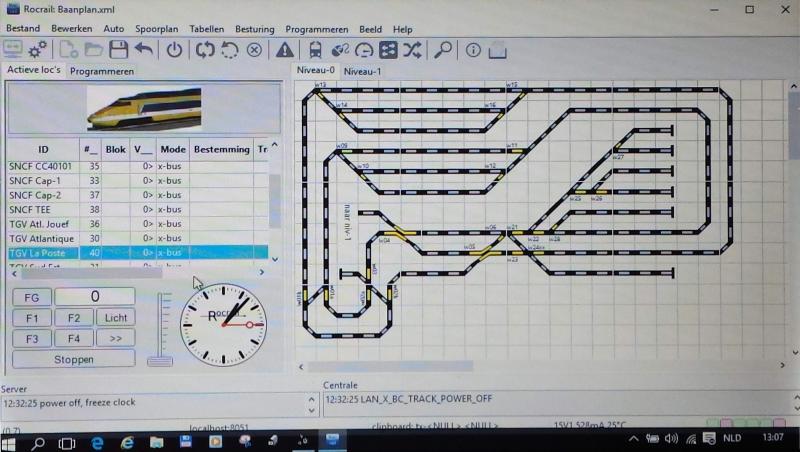Open a plan file with folder icon

click(93, 49)
